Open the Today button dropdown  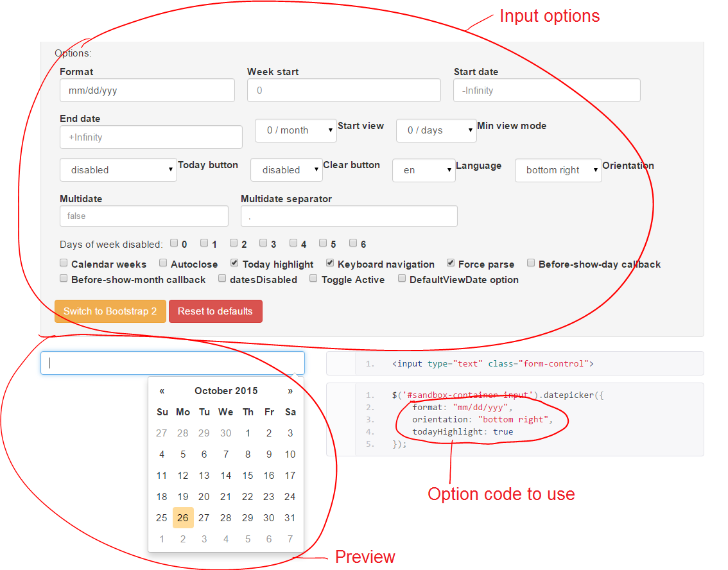coord(118,169)
